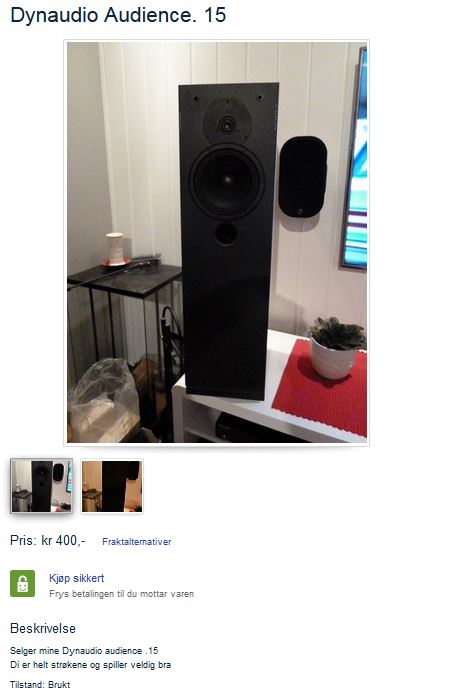449x696 pixels.
Task: Click the kr 400,- price text
Action: pos(63,540)
